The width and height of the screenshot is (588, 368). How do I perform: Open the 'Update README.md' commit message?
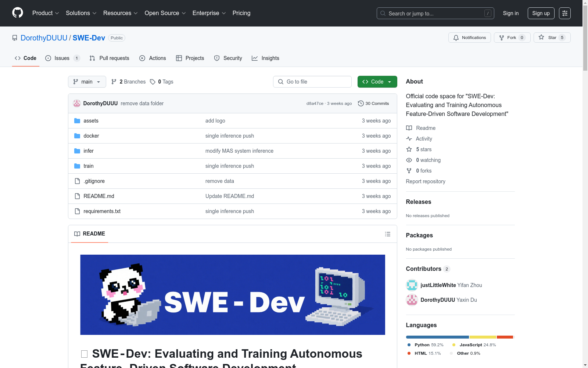(x=230, y=196)
